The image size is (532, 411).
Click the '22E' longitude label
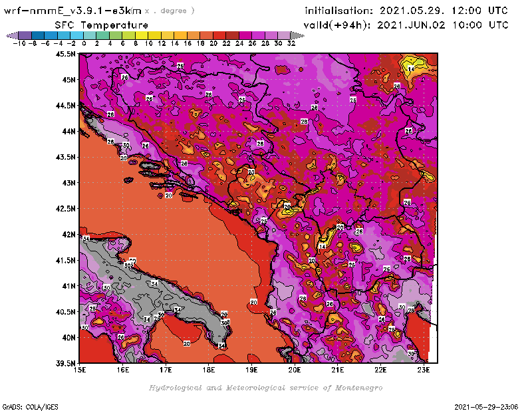tap(380, 370)
